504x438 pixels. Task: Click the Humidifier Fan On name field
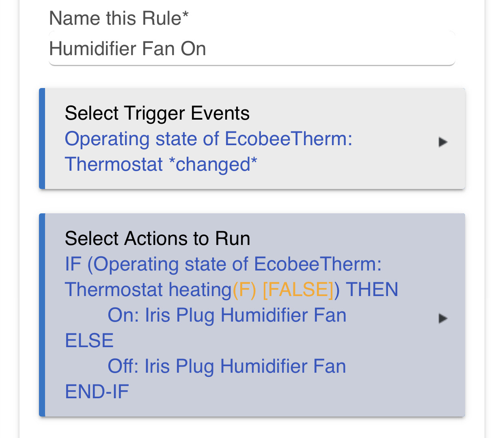click(x=252, y=49)
